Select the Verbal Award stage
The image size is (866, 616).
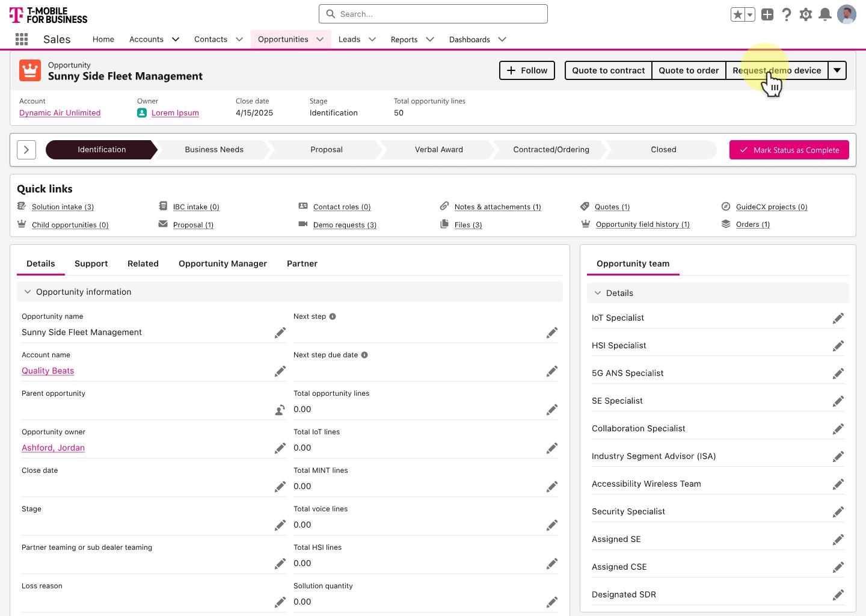click(x=439, y=150)
